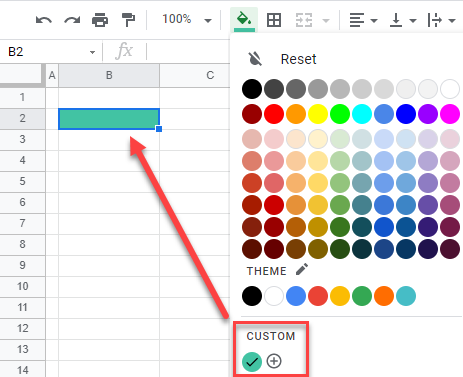Select row 10 header
The width and height of the screenshot is (463, 377).
tap(22, 286)
